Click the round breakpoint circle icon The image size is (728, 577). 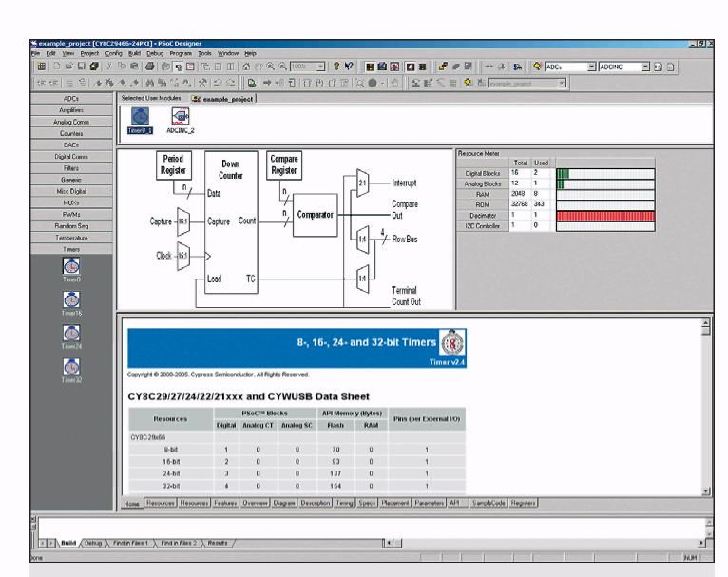pos(373,83)
